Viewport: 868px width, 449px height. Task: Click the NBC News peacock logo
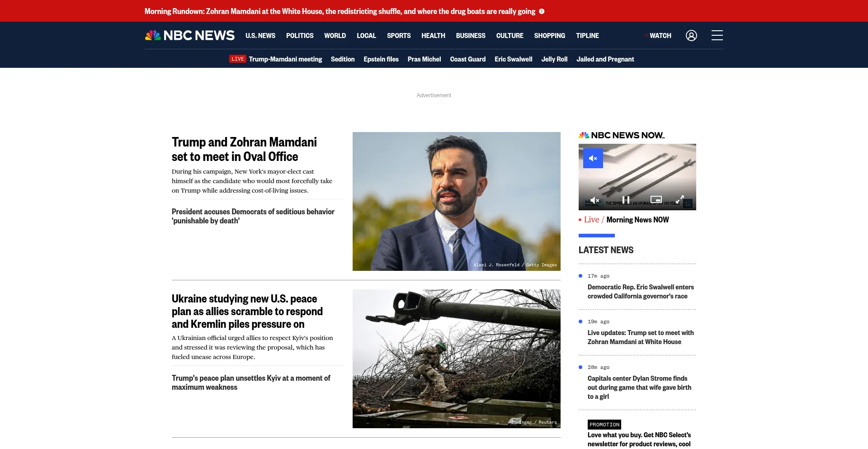[x=189, y=35]
